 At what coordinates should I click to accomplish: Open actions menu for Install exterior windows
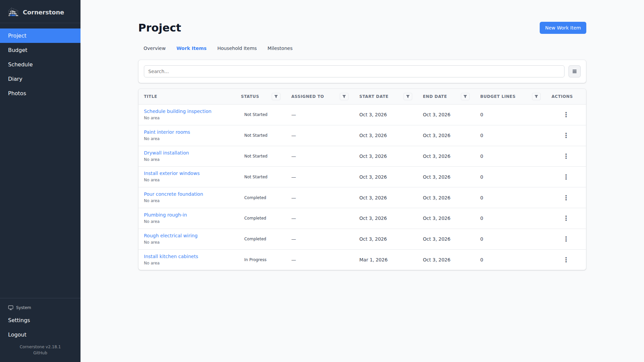[566, 177]
